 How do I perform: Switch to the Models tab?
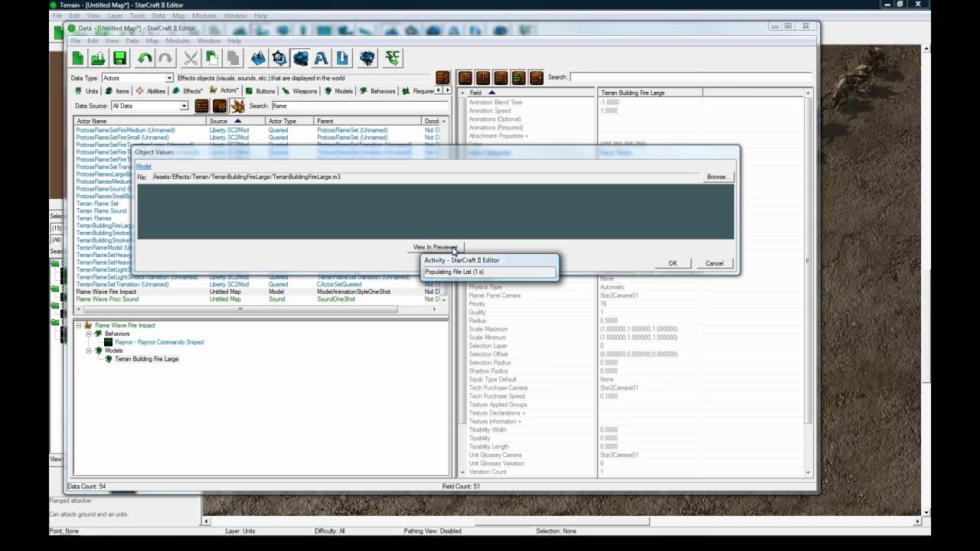(338, 91)
